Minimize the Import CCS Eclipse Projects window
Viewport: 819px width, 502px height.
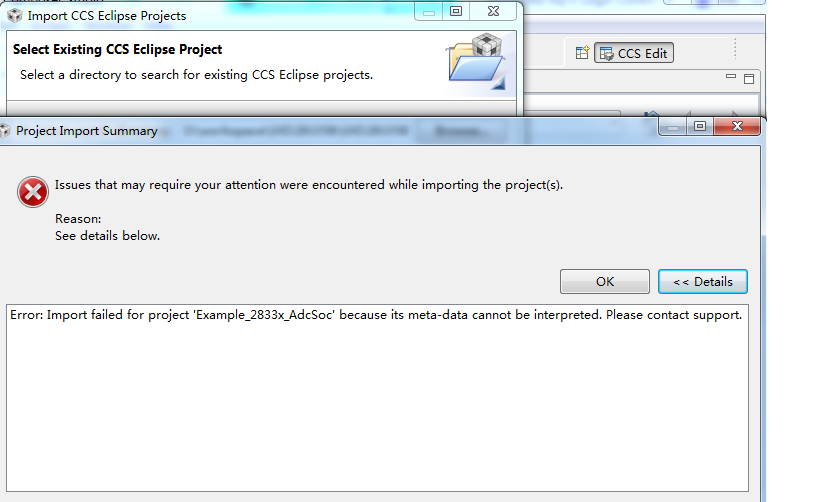tap(429, 11)
